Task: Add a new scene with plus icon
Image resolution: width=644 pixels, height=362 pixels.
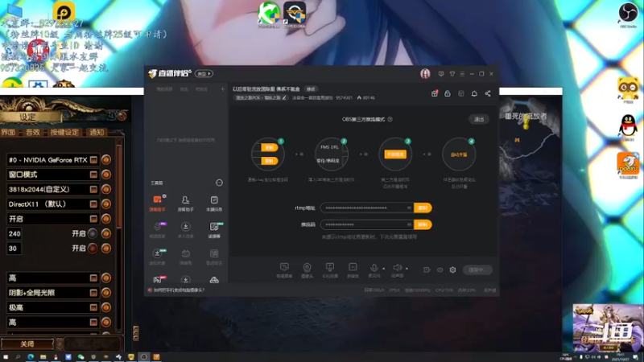Action: coord(223,88)
